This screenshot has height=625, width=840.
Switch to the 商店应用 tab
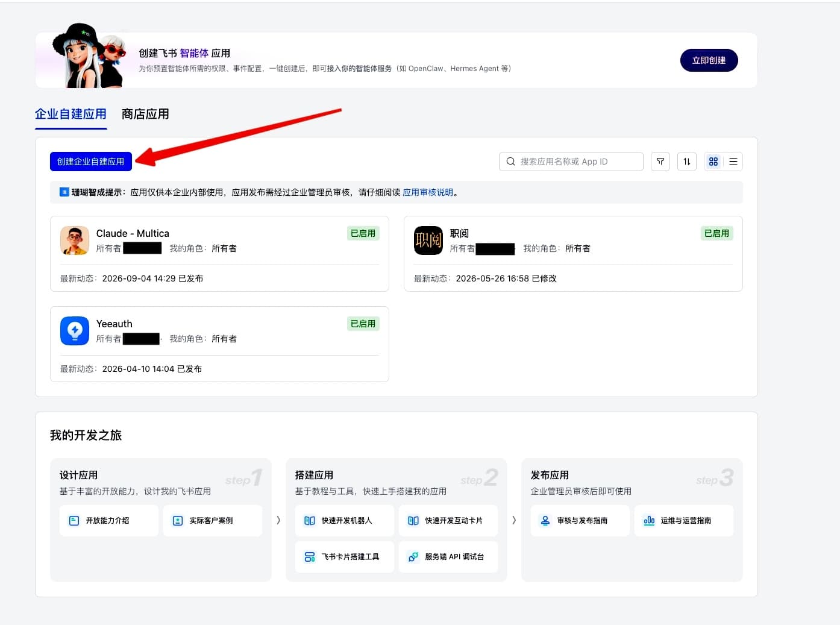pyautogui.click(x=145, y=114)
